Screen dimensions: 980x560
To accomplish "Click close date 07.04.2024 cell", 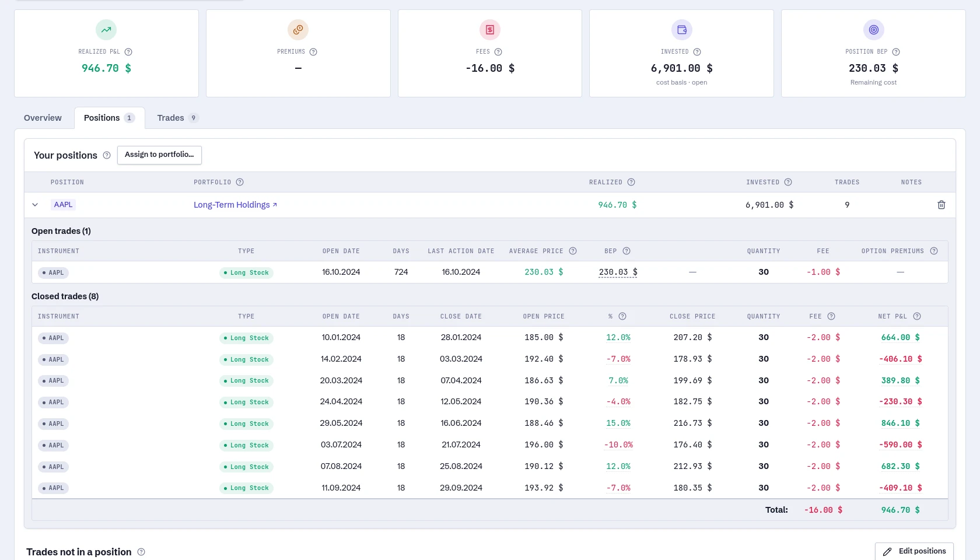I will pos(461,380).
